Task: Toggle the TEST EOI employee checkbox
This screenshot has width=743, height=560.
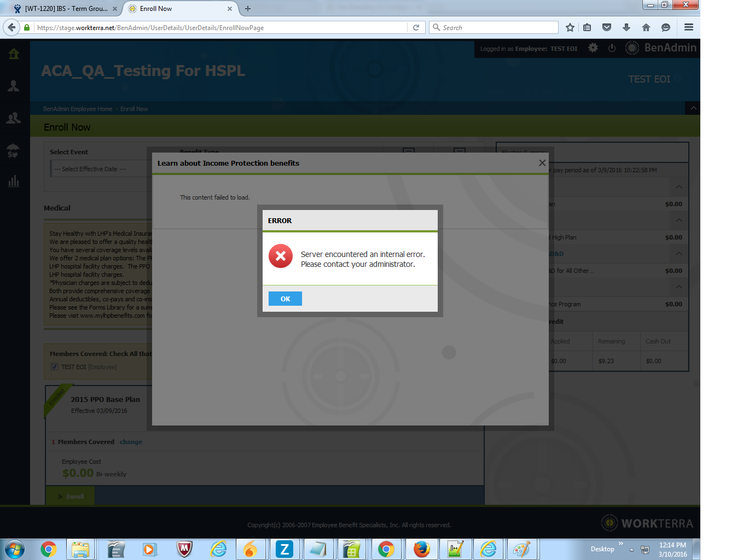Action: tap(54, 367)
